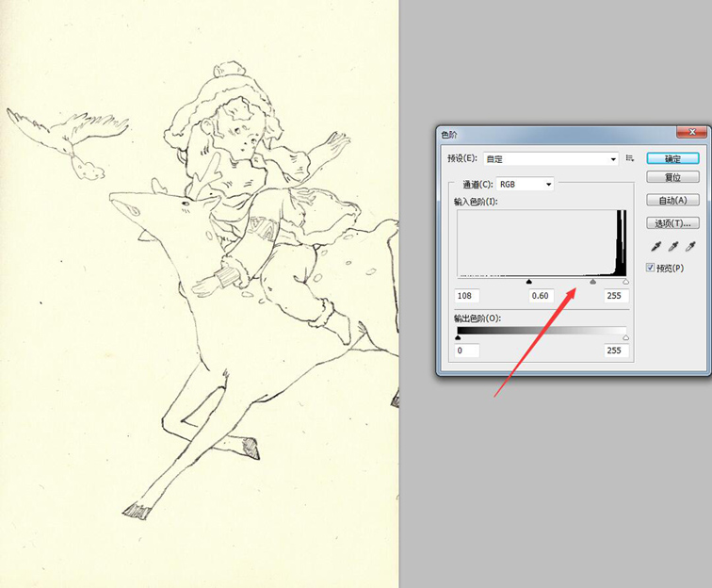Click the output shadow field 0
The width and height of the screenshot is (712, 588).
467,351
